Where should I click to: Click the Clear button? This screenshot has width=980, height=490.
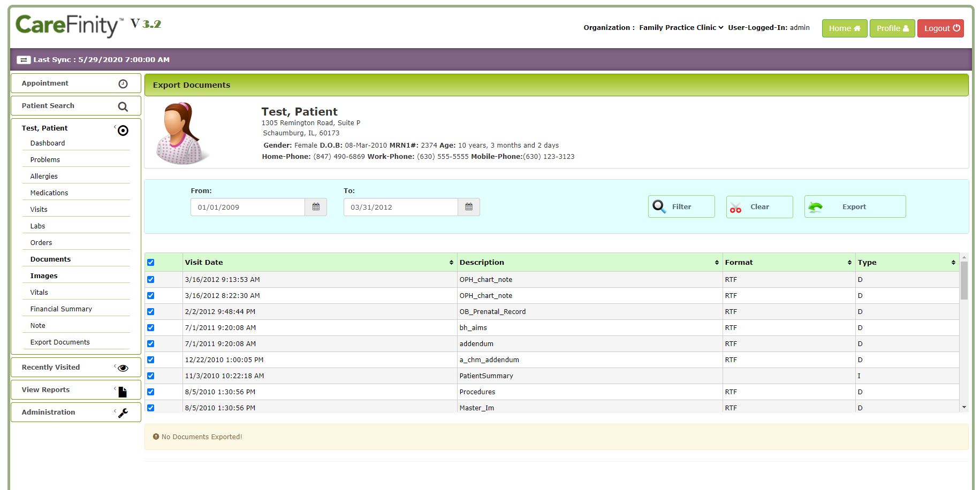tap(759, 207)
